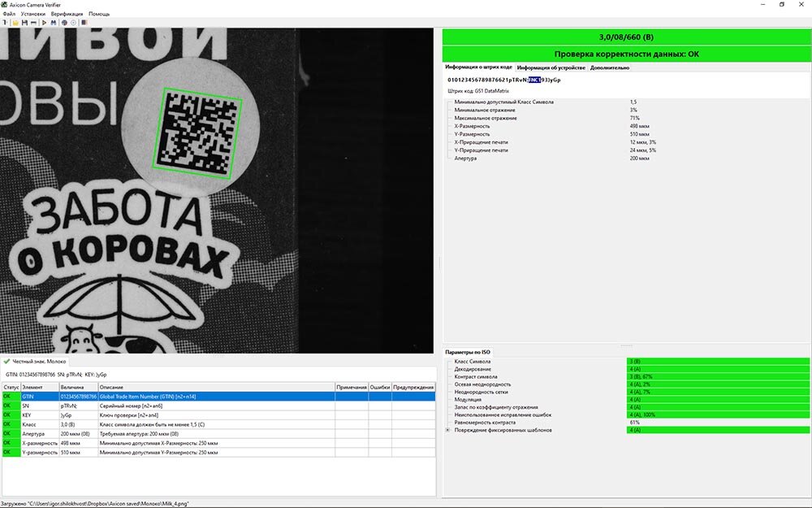This screenshot has height=508, width=812.
Task: Click the Класс Символа ISO parameter row
Action: 627,362
